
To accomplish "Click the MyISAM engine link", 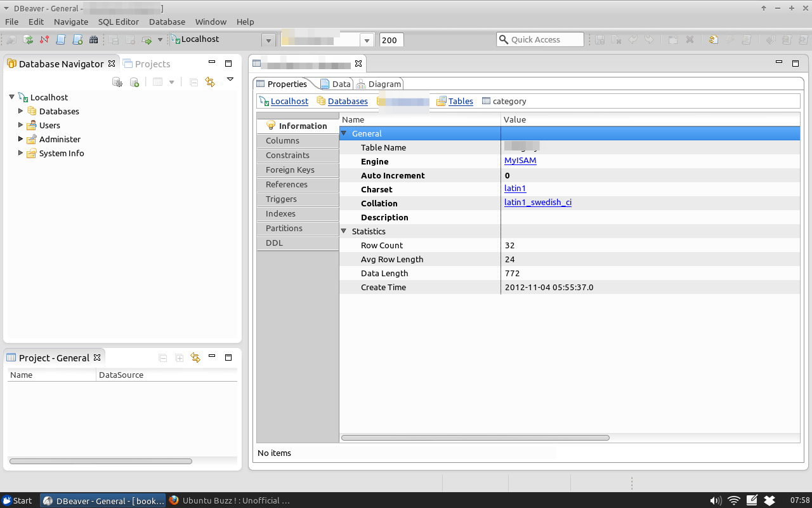I will point(520,161).
